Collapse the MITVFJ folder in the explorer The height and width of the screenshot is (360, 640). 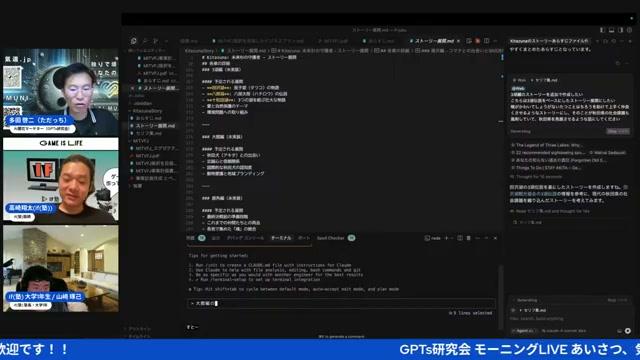point(141,141)
